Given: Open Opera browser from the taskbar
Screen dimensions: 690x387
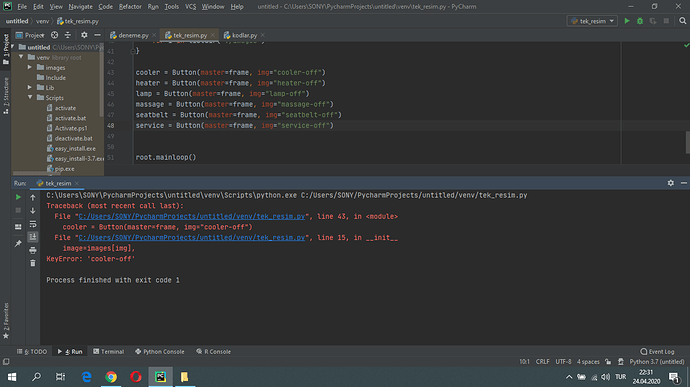Looking at the screenshot, I should [x=136, y=377].
